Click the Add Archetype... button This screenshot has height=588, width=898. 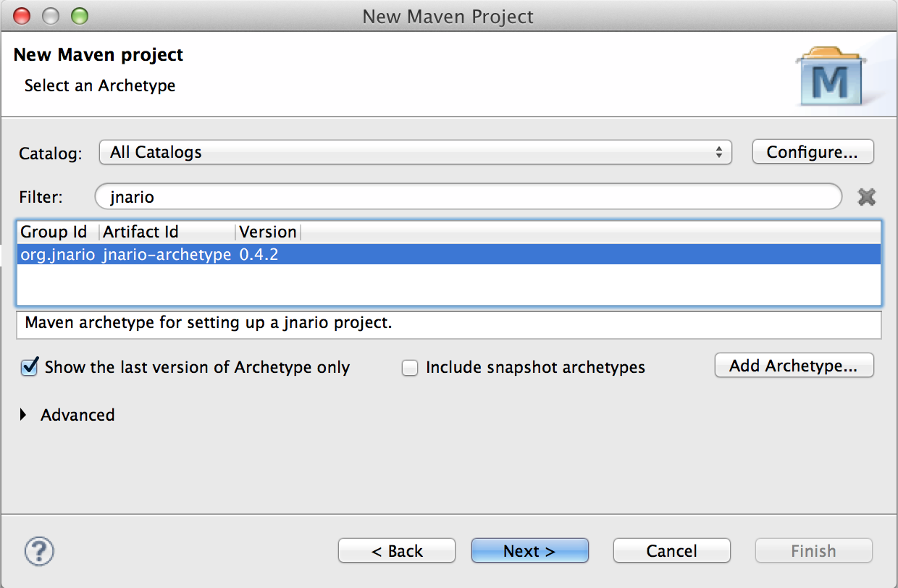pos(794,366)
